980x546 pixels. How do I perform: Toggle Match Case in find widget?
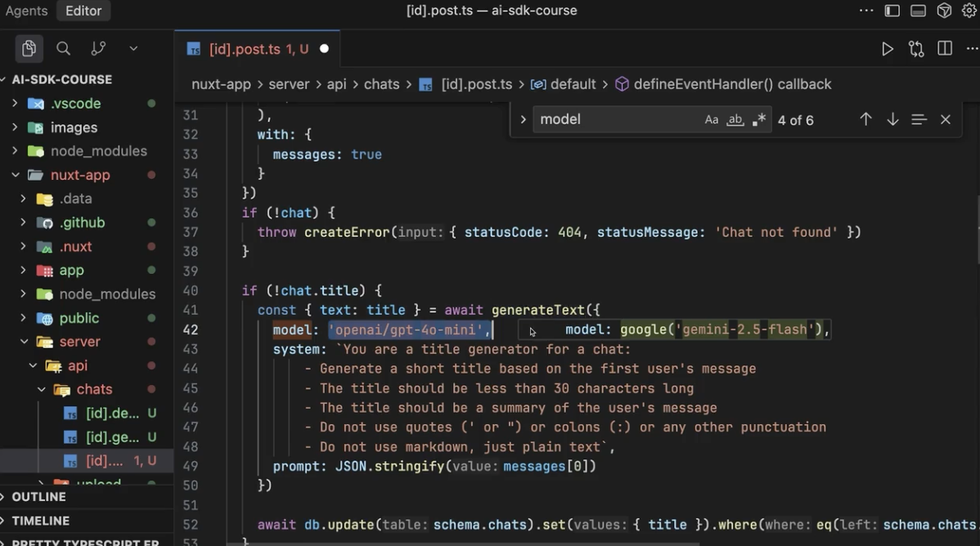point(711,120)
